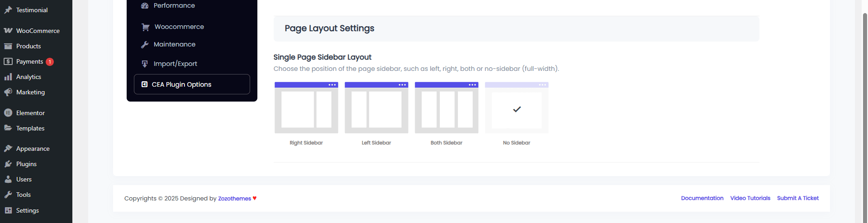Select the No Sidebar layout thumbnail
The height and width of the screenshot is (223, 868).
(517, 108)
